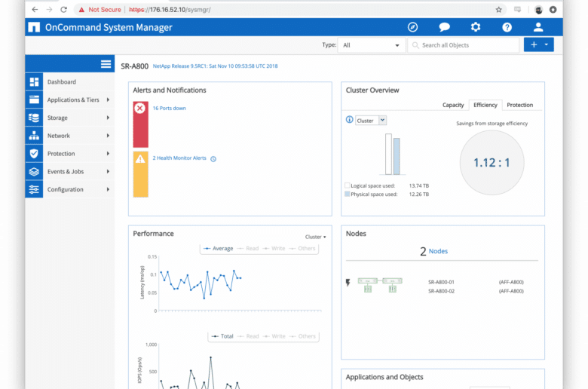This screenshot has height=389, width=588.
Task: Click the Physical space used color swatch
Action: click(348, 194)
